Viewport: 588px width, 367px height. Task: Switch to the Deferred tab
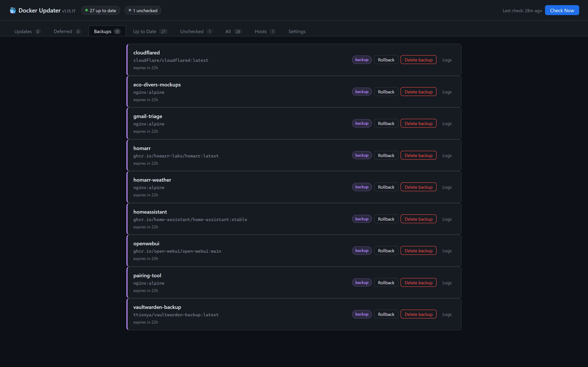pyautogui.click(x=67, y=31)
